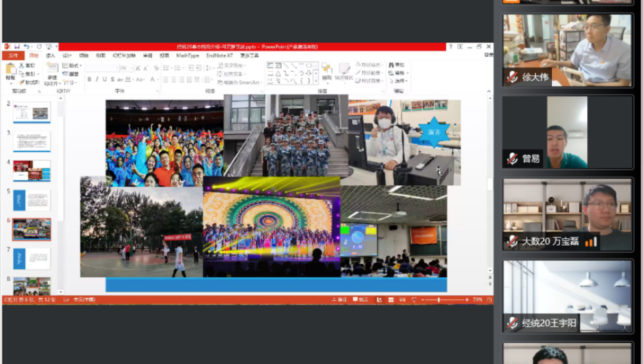The image size is (643, 364).
Task: Click the Undo arrow icon
Action: (26, 47)
